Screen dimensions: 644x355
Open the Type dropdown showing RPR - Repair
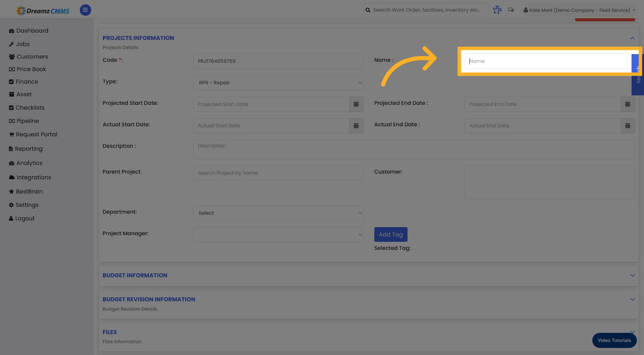pos(278,83)
